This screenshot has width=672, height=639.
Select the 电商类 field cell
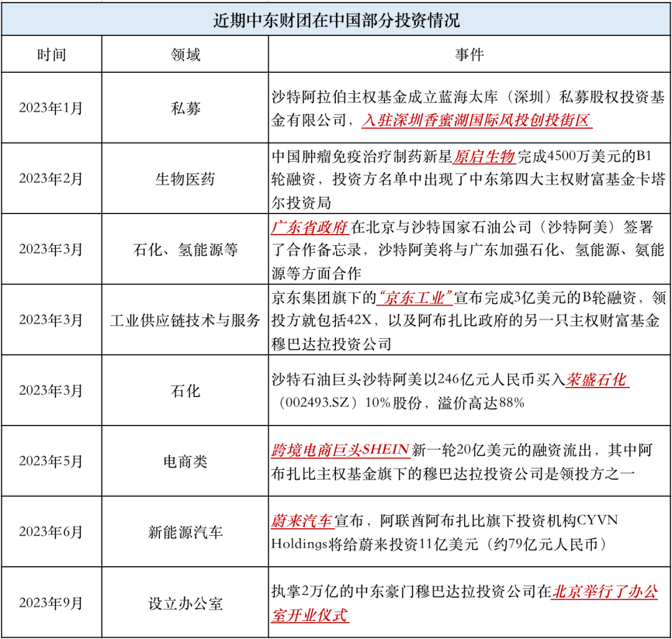(185, 461)
